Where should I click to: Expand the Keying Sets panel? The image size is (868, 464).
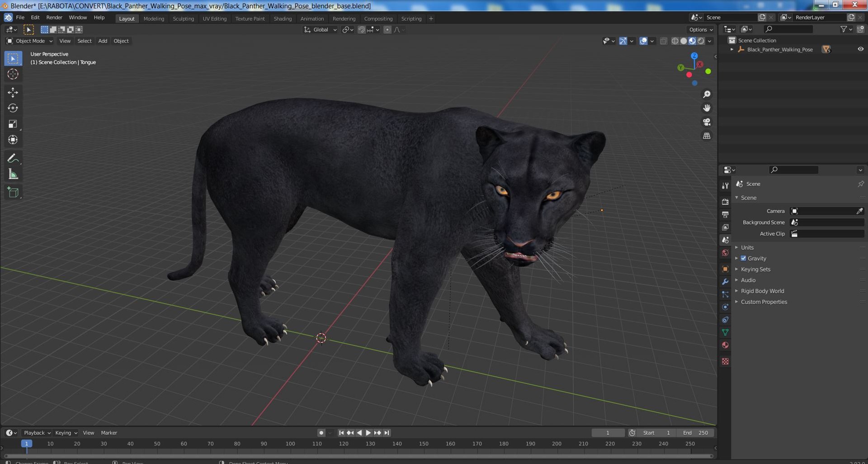click(x=755, y=269)
